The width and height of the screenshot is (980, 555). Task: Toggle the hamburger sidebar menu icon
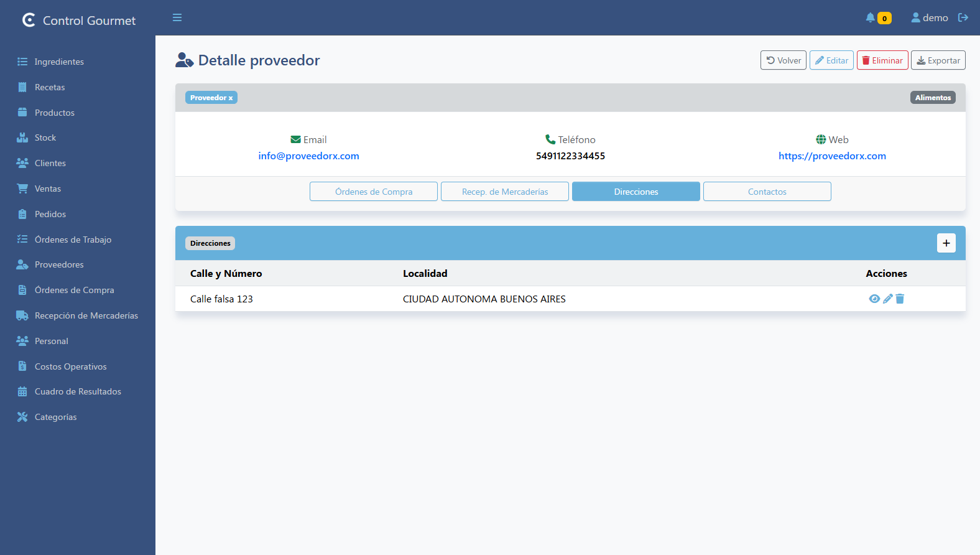[x=177, y=17]
